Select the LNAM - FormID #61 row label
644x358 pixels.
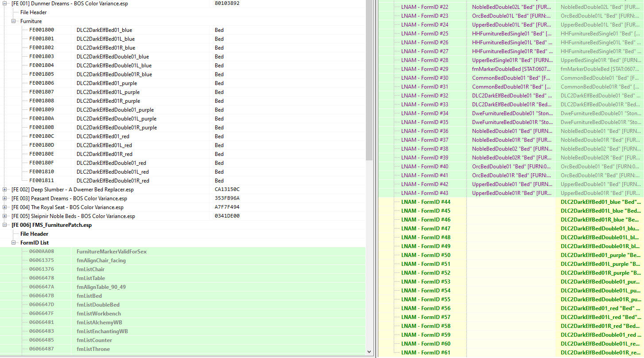click(426, 353)
